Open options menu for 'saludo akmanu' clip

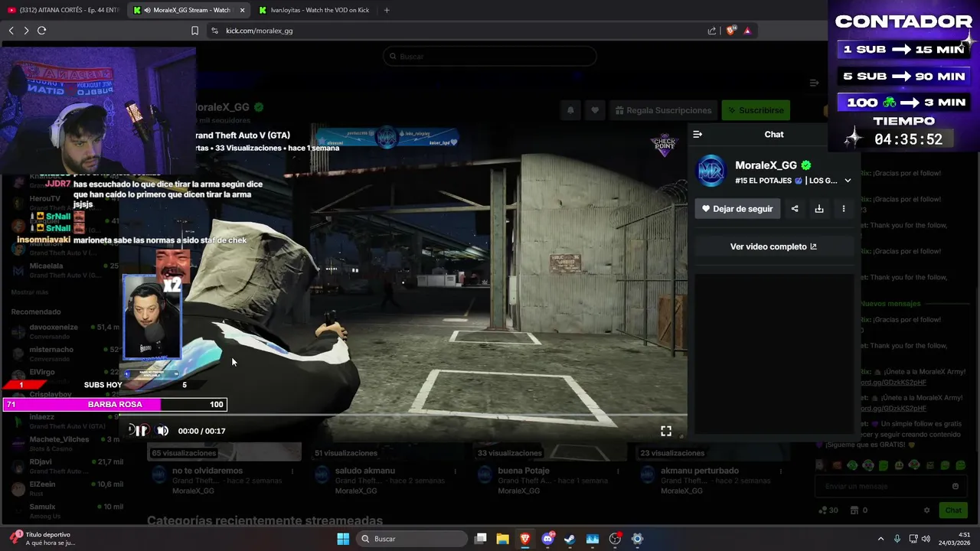tap(456, 471)
